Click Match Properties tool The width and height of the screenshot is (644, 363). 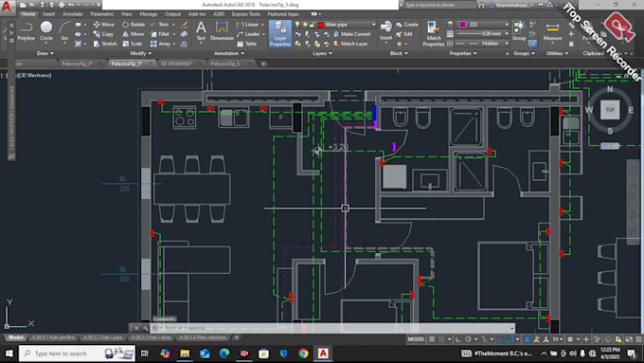[x=434, y=34]
